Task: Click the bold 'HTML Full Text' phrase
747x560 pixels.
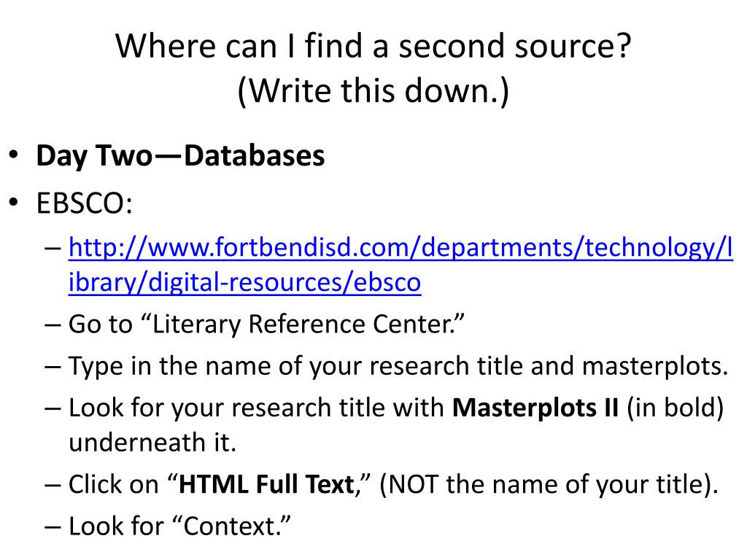Action: tap(266, 484)
